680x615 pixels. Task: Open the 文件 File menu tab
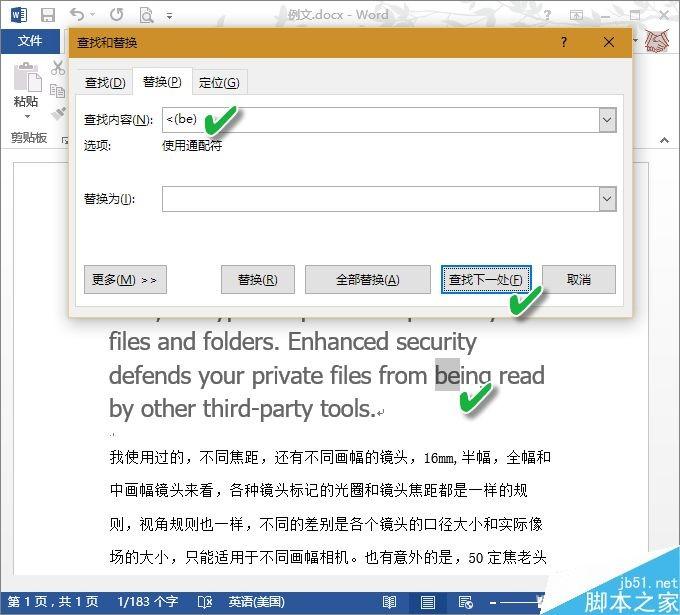(30, 41)
